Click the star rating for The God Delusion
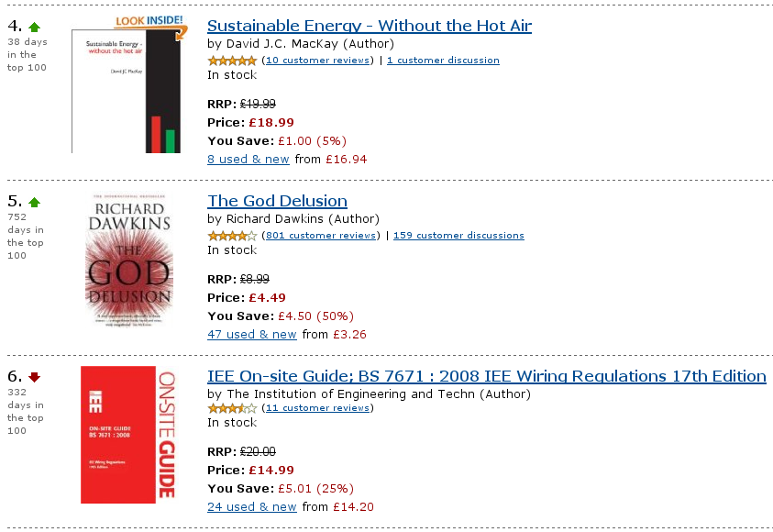 232,236
